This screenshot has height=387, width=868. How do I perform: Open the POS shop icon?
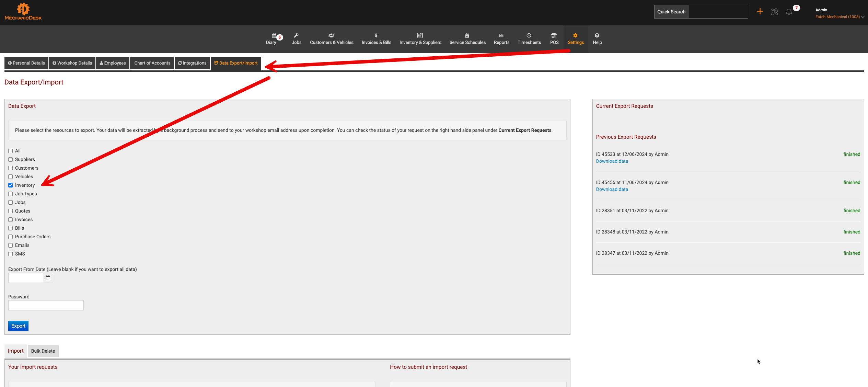(x=554, y=35)
